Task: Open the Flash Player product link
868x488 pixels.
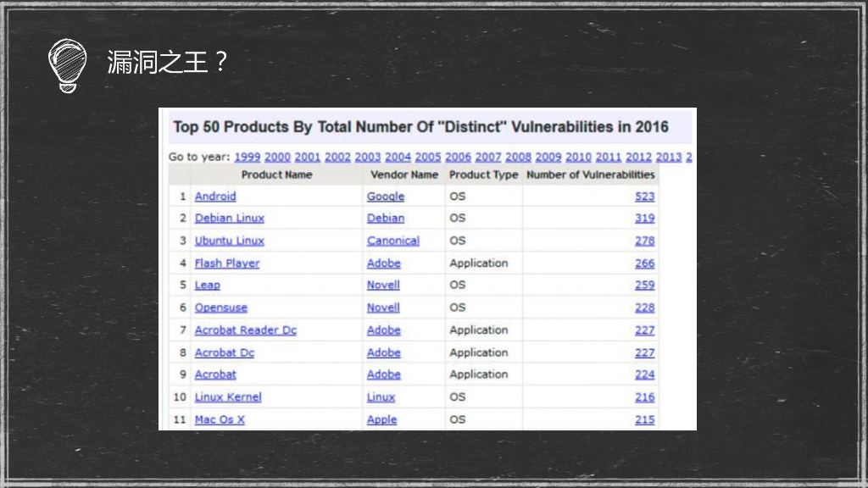Action: (227, 263)
